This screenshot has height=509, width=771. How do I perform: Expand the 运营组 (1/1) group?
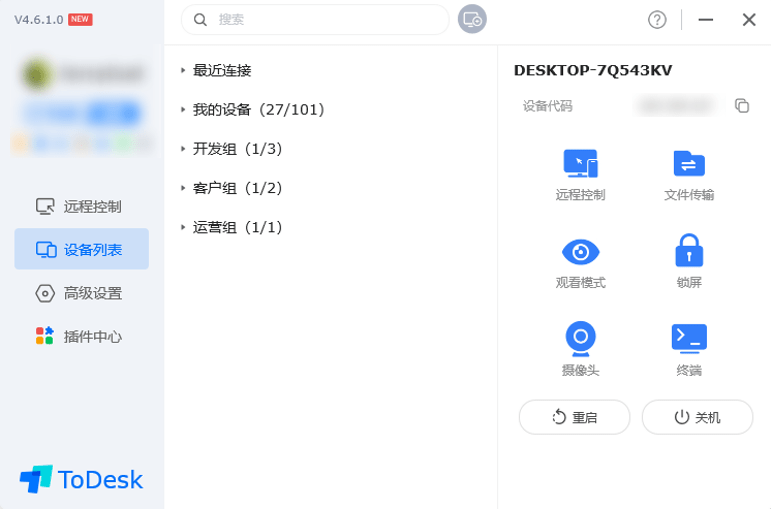tap(237, 227)
